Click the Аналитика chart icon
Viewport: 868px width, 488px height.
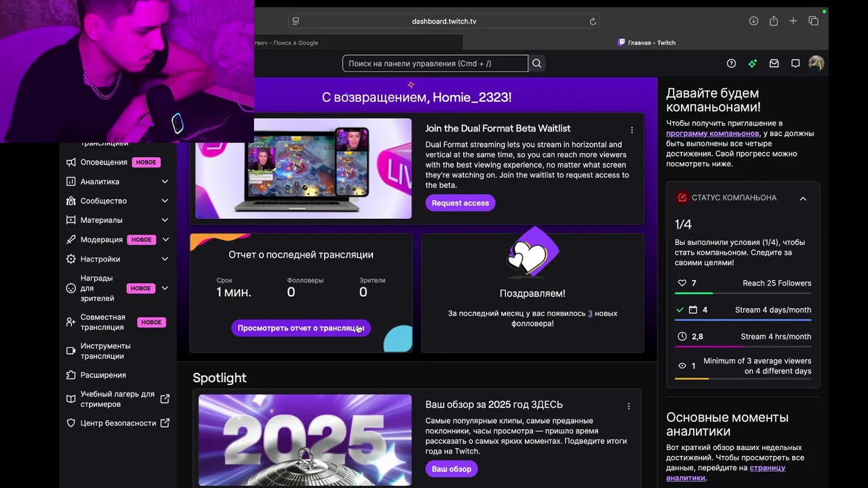tap(71, 182)
